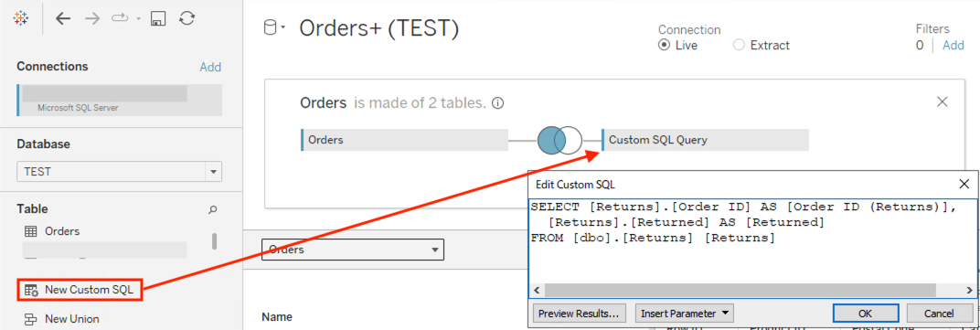Expand the Orders table selector dropdown
Image resolution: width=980 pixels, height=330 pixels.
[353, 250]
